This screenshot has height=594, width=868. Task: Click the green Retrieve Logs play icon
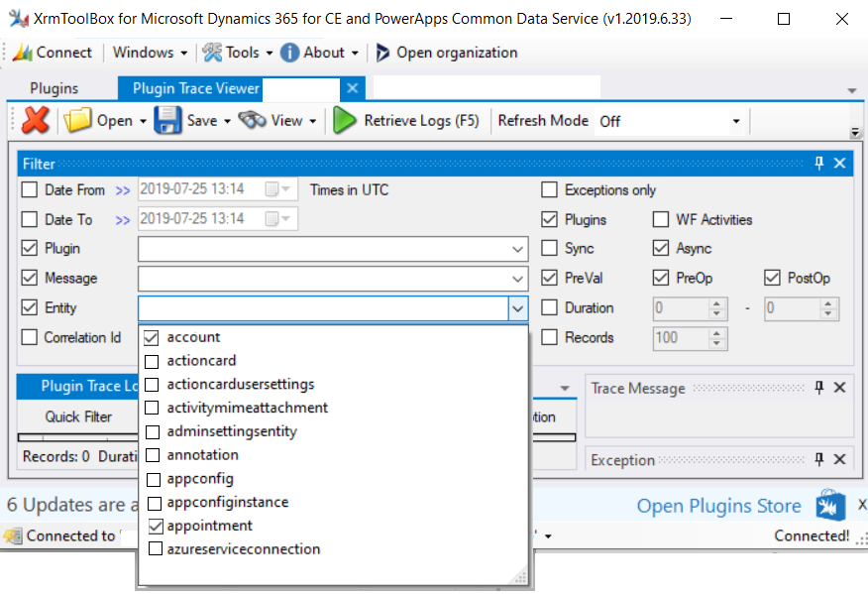click(x=344, y=120)
